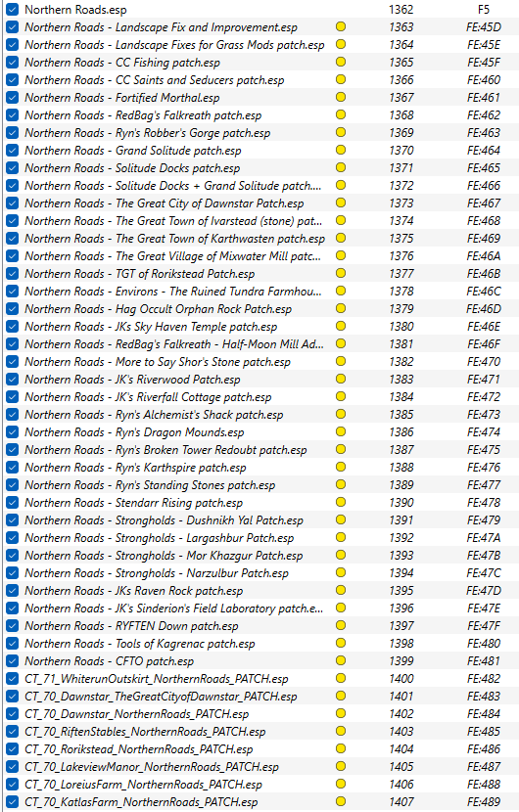Toggle checkbox for Fortified Morthal.esp
The height and width of the screenshot is (812, 519).
click(13, 98)
